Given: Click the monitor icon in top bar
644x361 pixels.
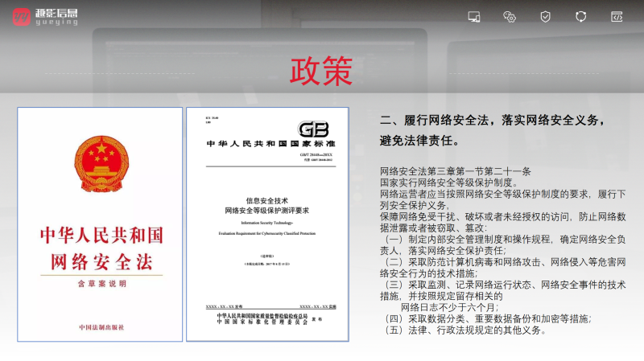Looking at the screenshot, I should [474, 17].
